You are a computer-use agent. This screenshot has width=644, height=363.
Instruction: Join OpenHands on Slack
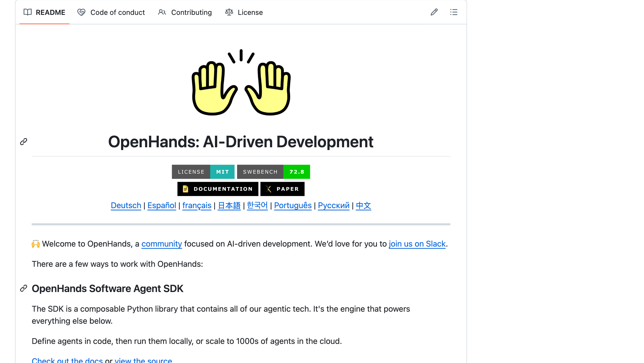click(x=417, y=244)
